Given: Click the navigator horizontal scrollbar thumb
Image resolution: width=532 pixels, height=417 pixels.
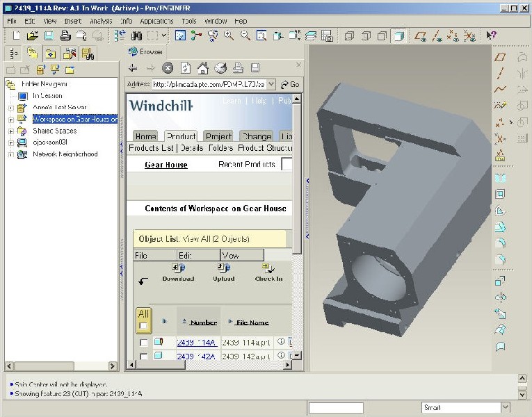Looking at the screenshot, I should (x=44, y=366).
